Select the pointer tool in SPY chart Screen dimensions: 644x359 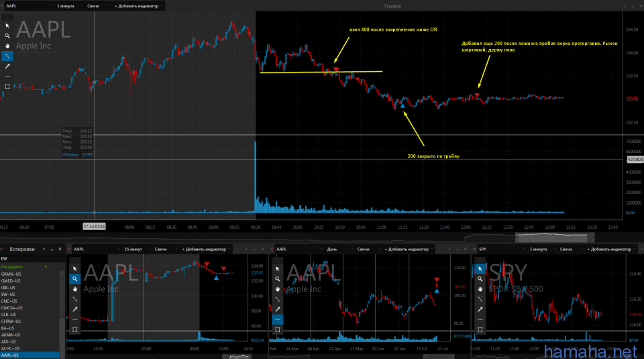coord(480,268)
